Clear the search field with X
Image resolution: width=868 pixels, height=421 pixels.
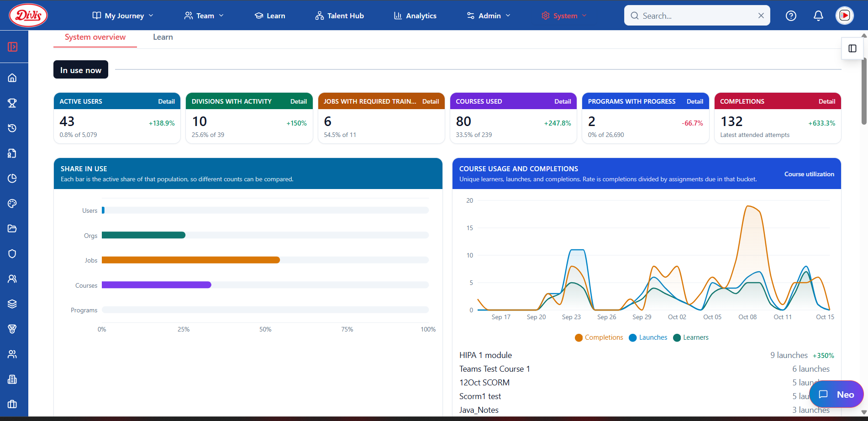click(761, 16)
